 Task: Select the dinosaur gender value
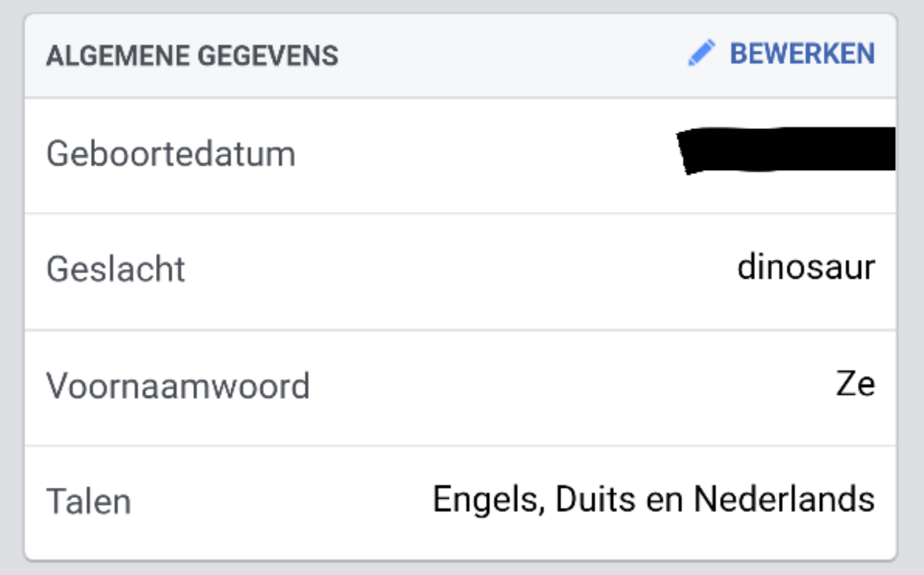806,266
